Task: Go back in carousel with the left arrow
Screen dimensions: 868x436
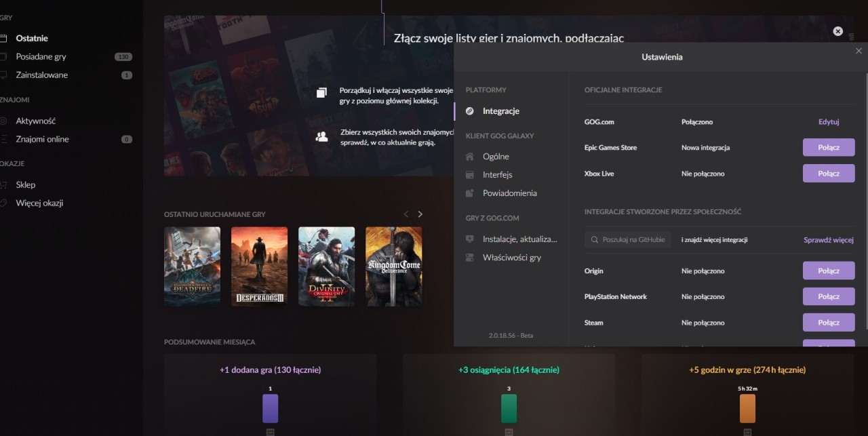Action: [x=406, y=214]
